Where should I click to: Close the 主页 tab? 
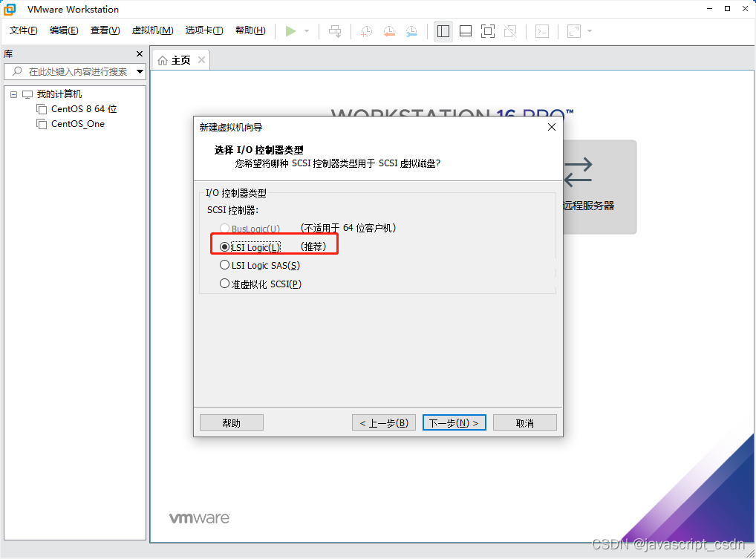pos(201,59)
